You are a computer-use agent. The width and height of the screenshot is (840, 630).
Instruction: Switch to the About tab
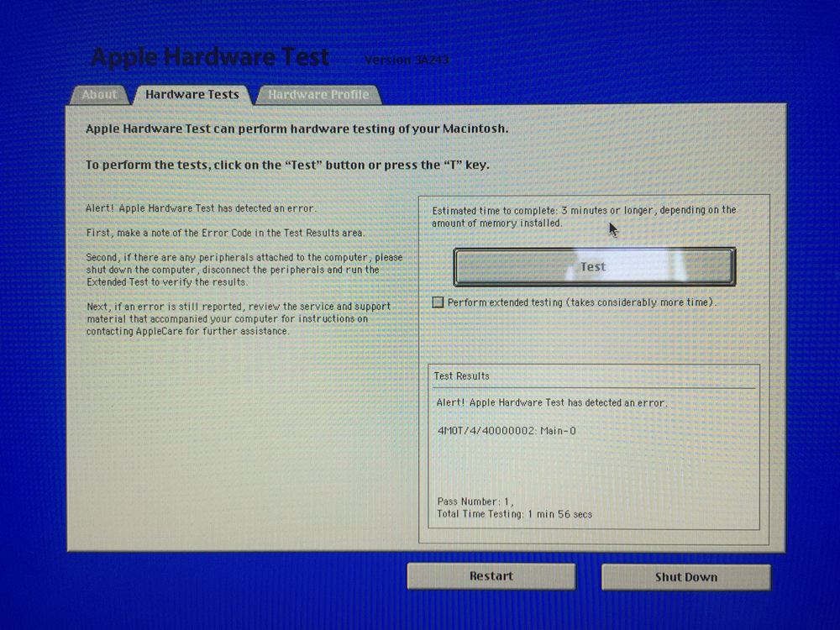100,95
